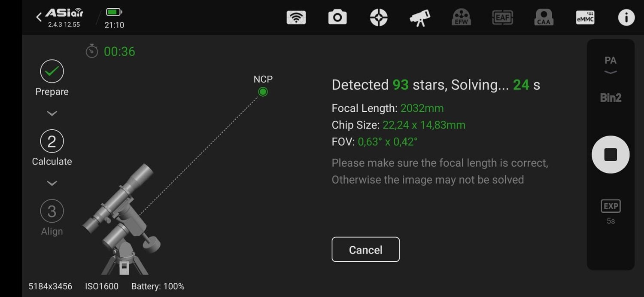Stop the polar alignment capture
Viewport: 644px width, 297px height.
coord(610,155)
